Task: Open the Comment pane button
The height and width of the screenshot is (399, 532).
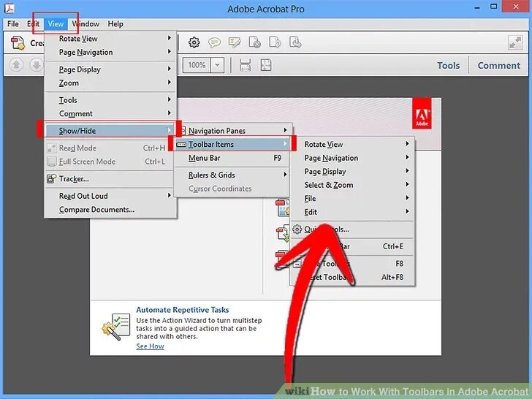Action: click(498, 65)
